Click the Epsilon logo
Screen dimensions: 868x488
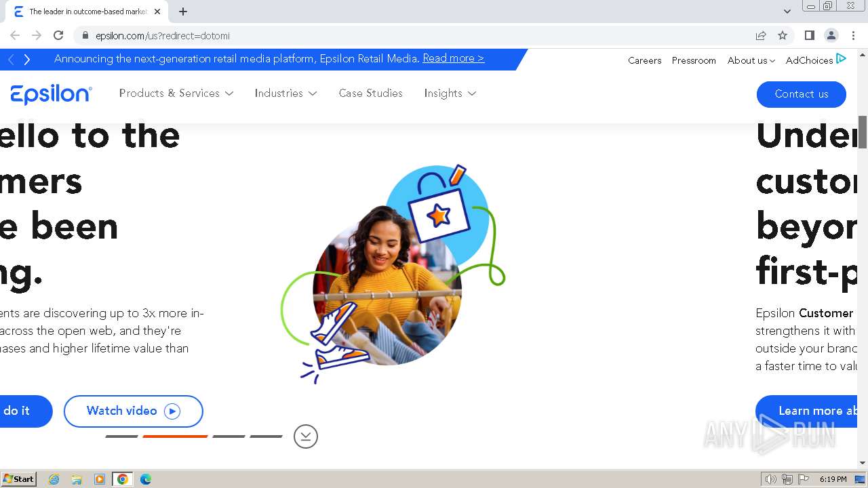52,94
